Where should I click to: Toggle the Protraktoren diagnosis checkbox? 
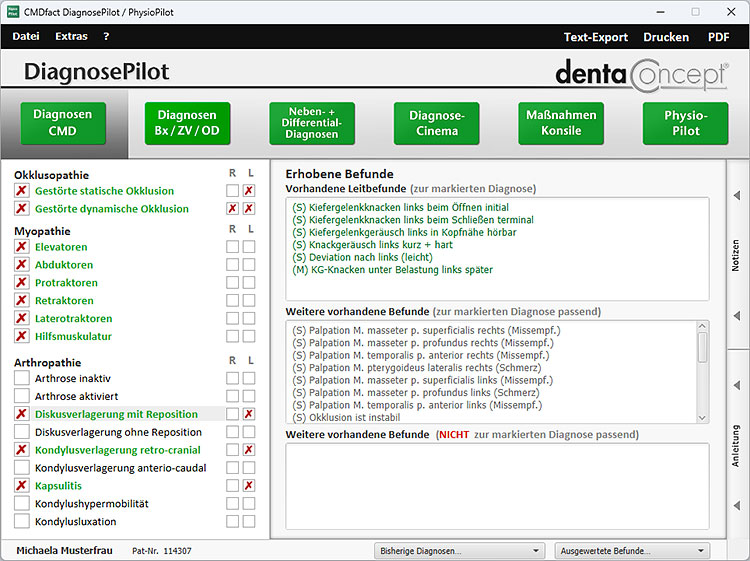pyautogui.click(x=21, y=282)
